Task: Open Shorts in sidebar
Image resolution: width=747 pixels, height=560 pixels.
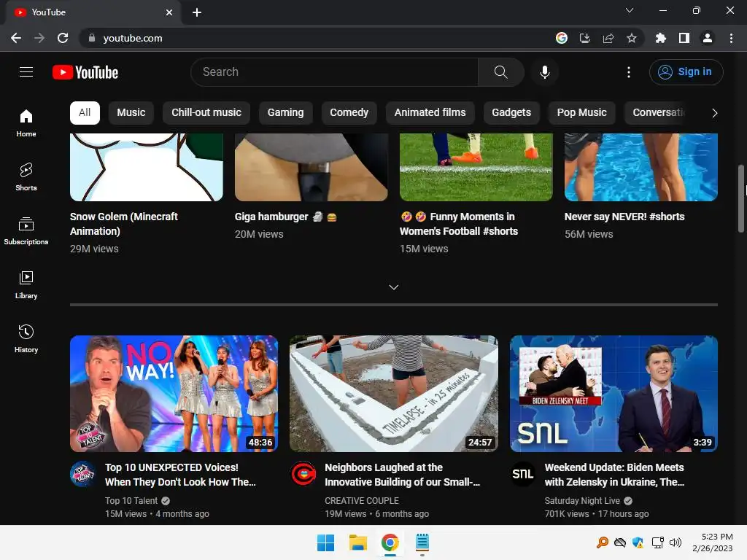Action: pyautogui.click(x=26, y=176)
